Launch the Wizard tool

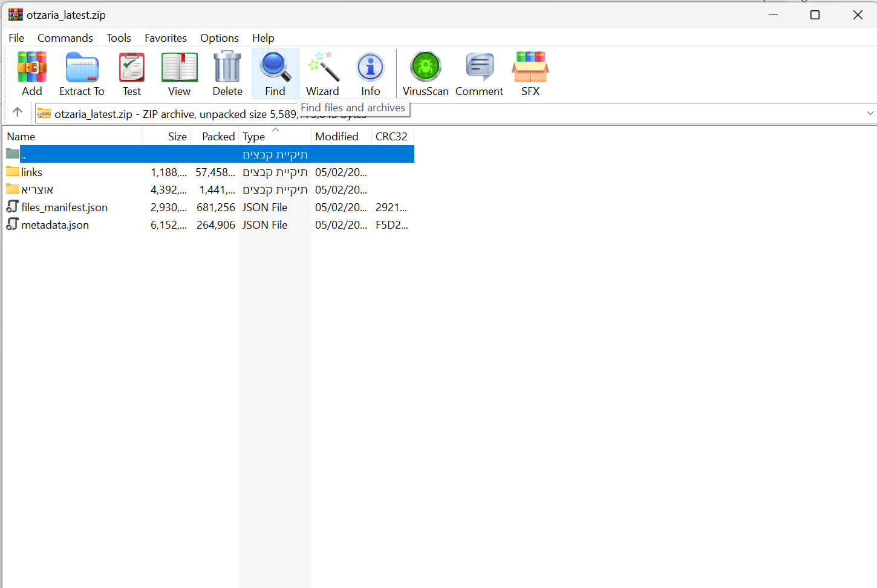(x=322, y=74)
